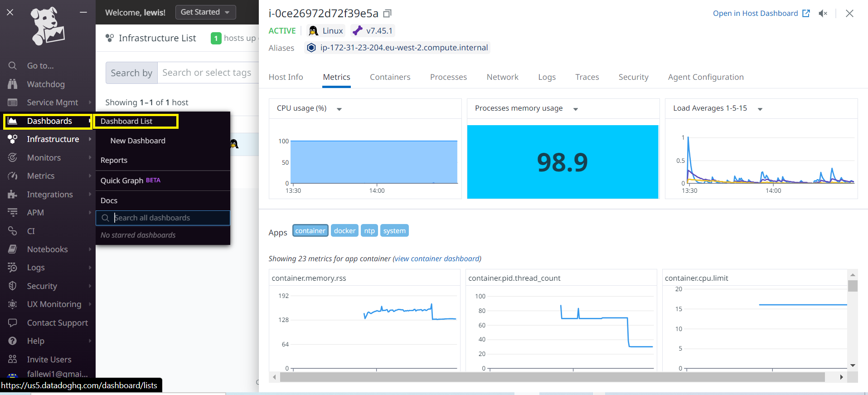The image size is (868, 395).
Task: Click the Datadog dog logo
Action: [x=48, y=26]
